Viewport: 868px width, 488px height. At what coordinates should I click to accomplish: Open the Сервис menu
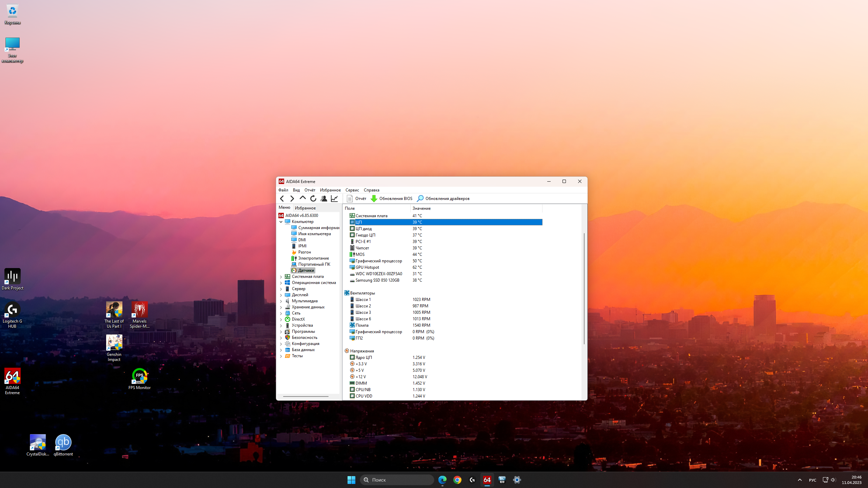point(352,190)
